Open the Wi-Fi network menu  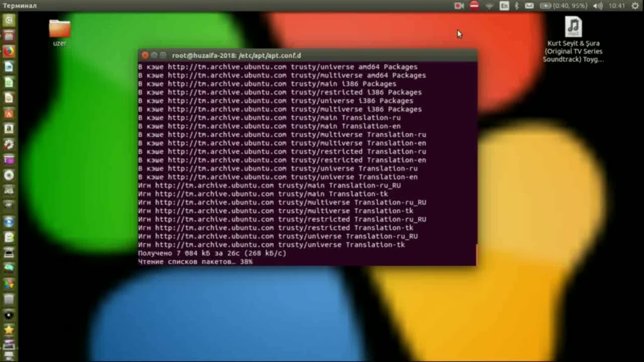[489, 6]
